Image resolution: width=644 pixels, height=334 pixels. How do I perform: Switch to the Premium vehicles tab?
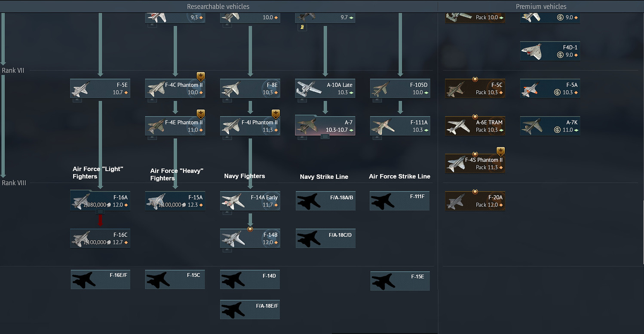(x=541, y=6)
